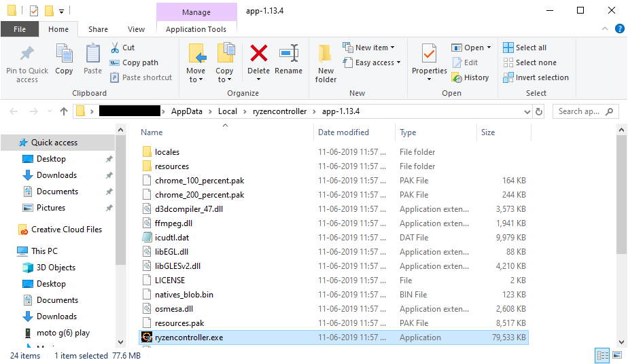Click the Manage contextual tab
Image resolution: width=628 pixels, height=364 pixels.
point(196,12)
